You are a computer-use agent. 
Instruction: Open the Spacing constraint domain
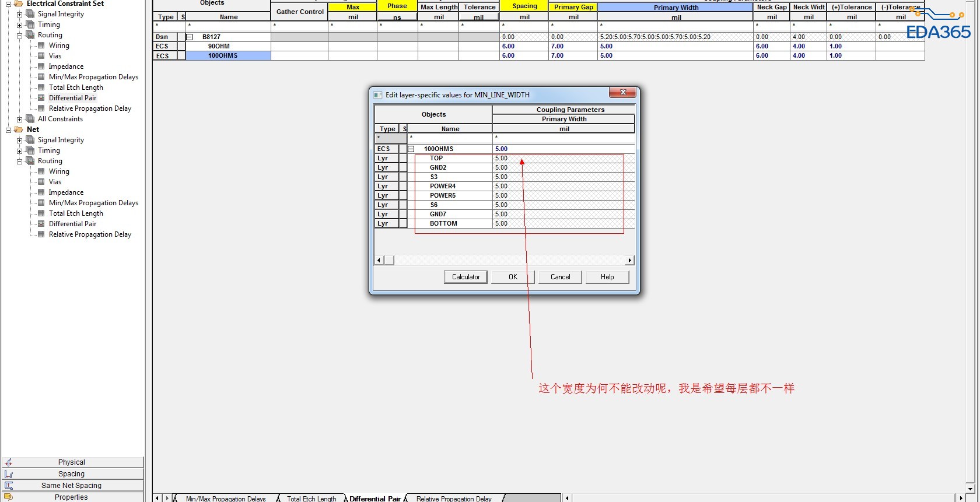pyautogui.click(x=72, y=474)
